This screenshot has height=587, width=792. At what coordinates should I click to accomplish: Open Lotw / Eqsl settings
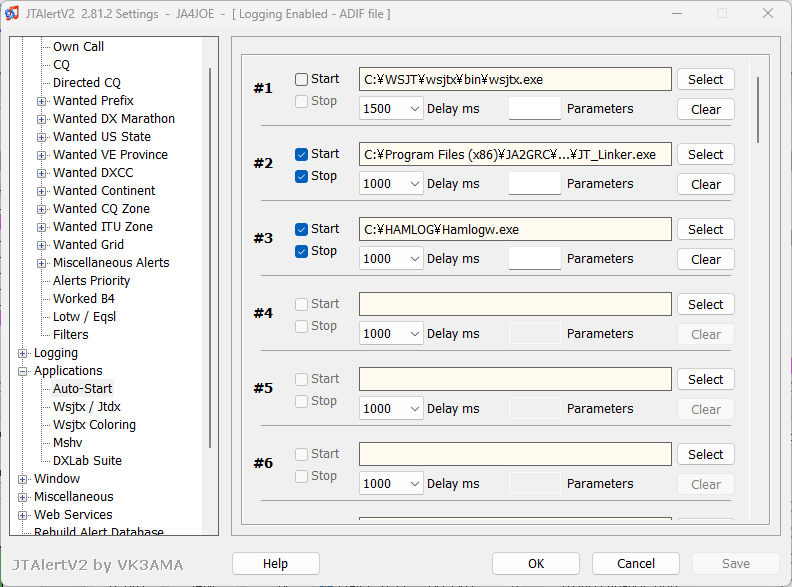[84, 317]
